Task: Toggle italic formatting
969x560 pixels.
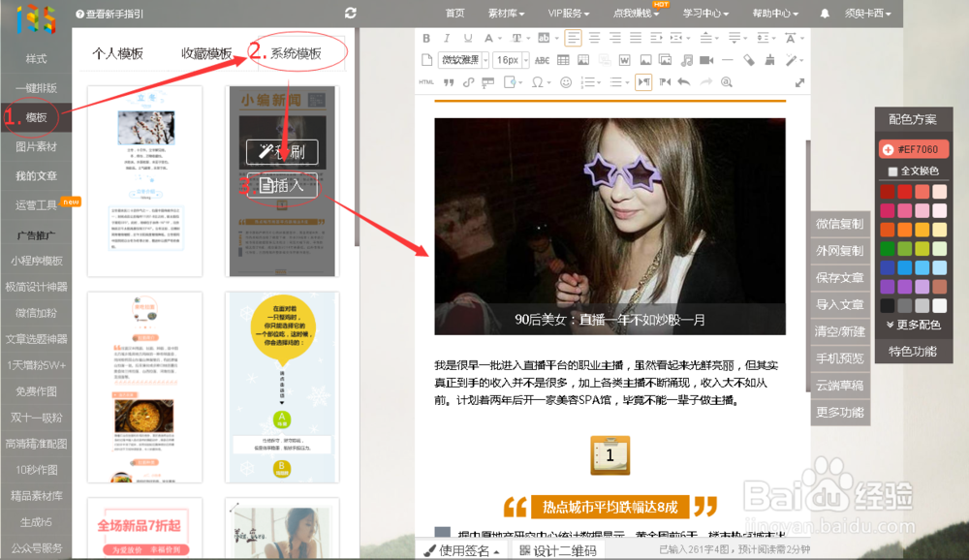Action: click(446, 39)
